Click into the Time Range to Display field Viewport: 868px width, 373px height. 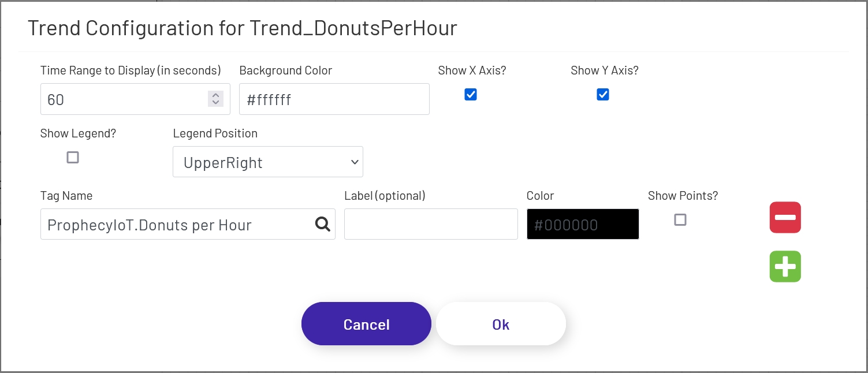121,99
